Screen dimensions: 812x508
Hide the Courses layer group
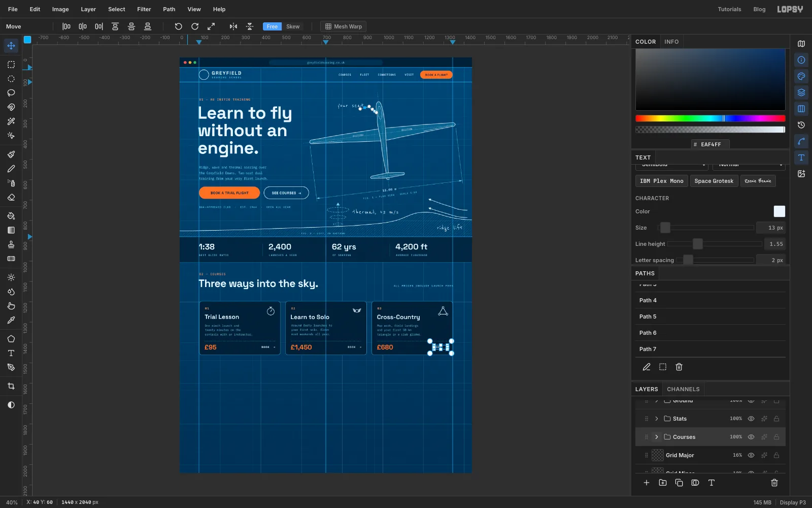pos(751,437)
